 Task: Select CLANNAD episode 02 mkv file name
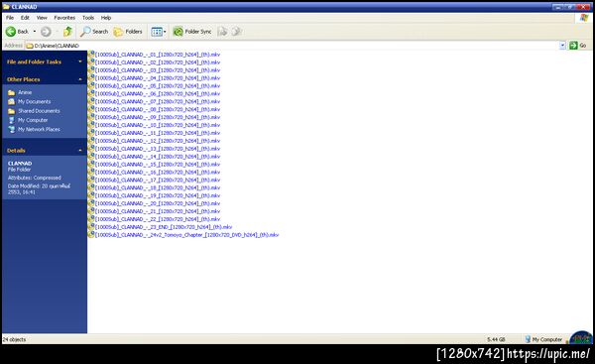158,62
